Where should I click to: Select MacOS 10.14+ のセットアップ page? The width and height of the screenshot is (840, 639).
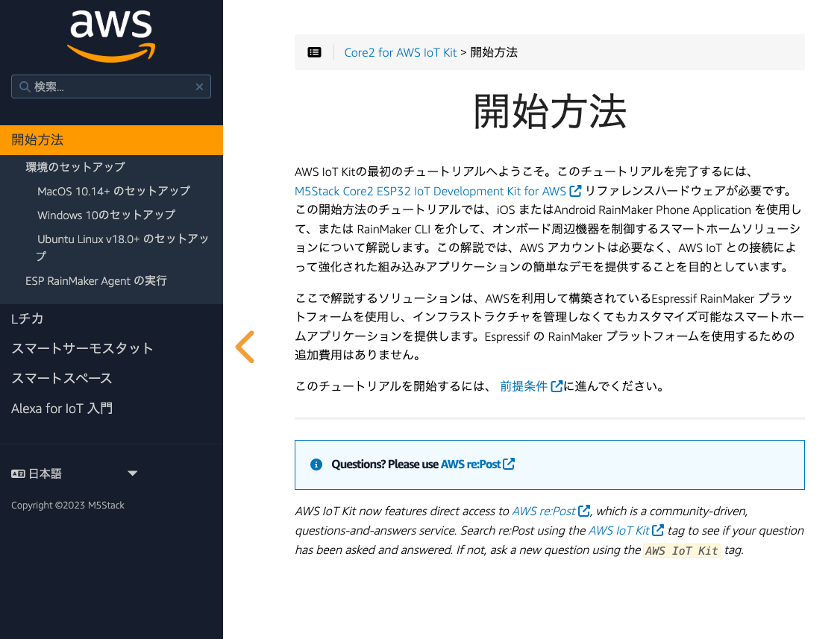point(113,191)
